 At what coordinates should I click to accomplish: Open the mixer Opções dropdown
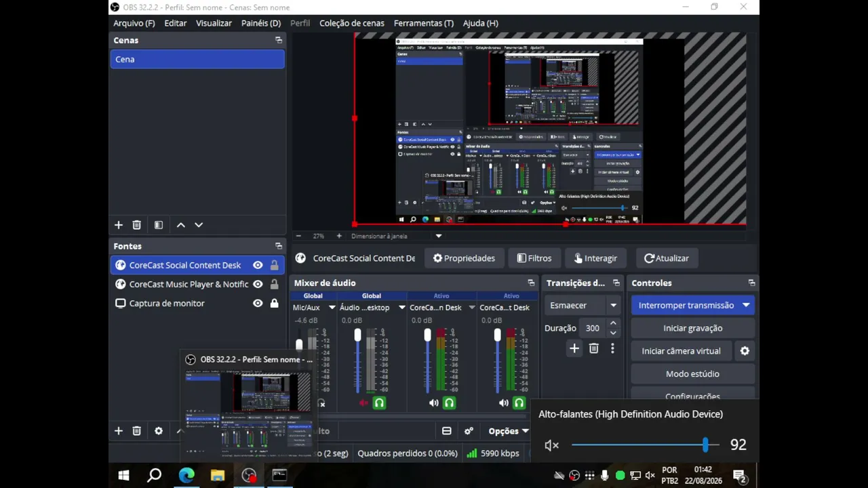tap(508, 431)
